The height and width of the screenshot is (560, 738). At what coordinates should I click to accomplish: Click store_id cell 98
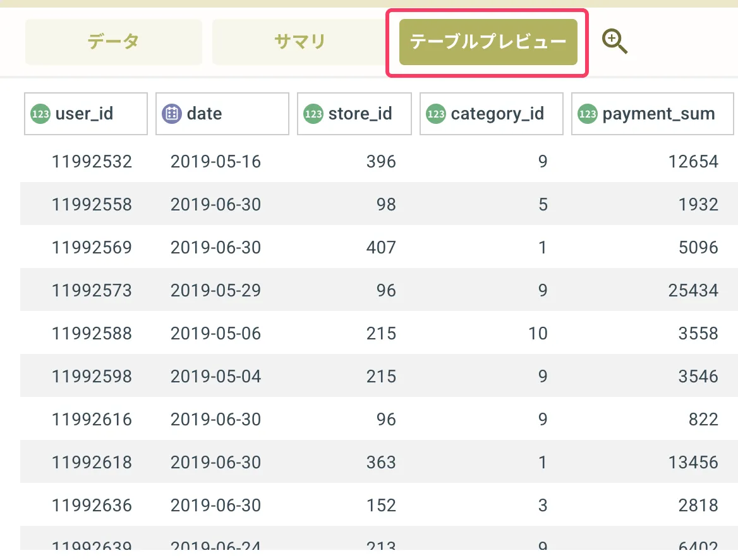point(386,204)
